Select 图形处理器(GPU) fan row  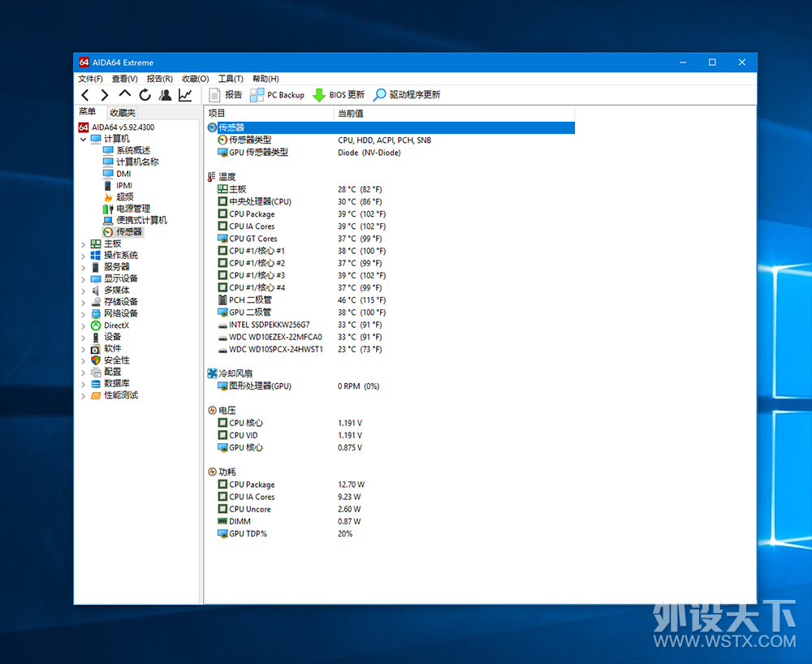(x=391, y=386)
